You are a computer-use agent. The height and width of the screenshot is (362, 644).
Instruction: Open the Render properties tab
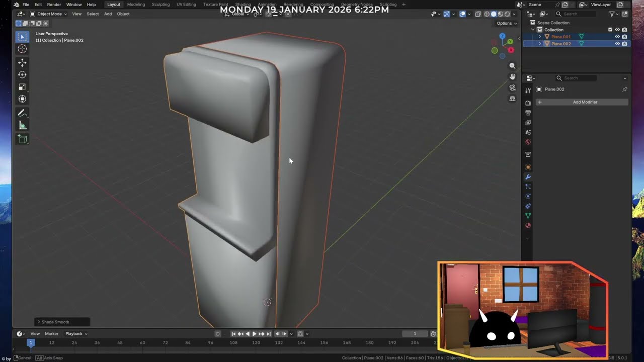pyautogui.click(x=528, y=103)
